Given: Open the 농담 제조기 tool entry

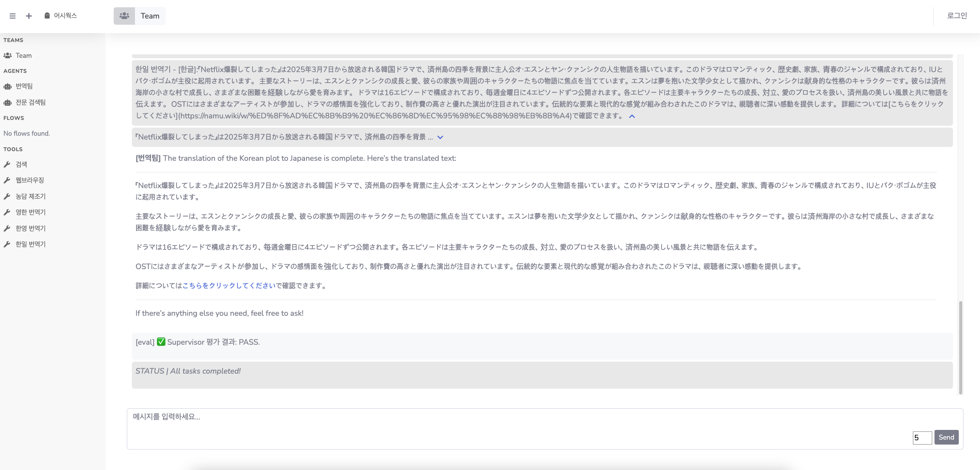Looking at the screenshot, I should pyautogui.click(x=30, y=196).
